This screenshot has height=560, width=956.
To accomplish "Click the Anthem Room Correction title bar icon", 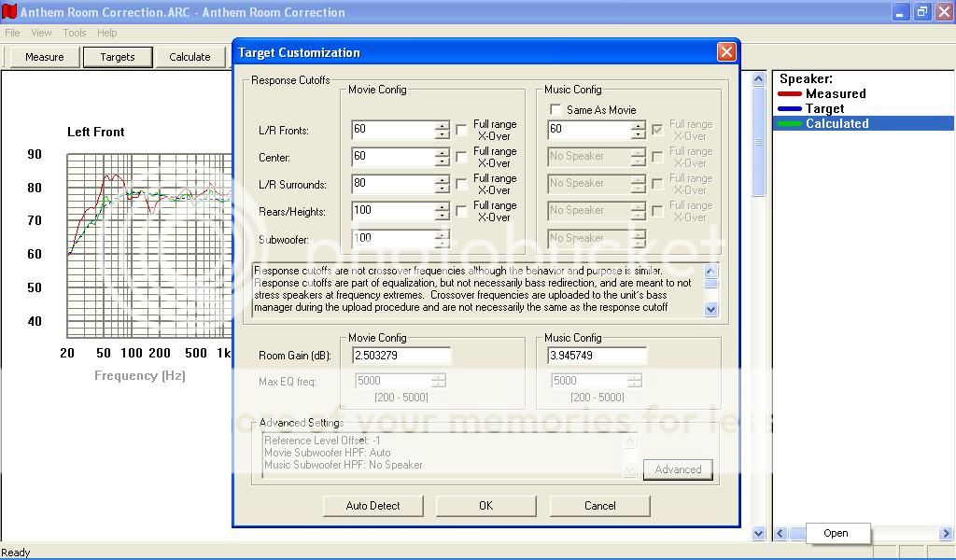I will 9,11.
